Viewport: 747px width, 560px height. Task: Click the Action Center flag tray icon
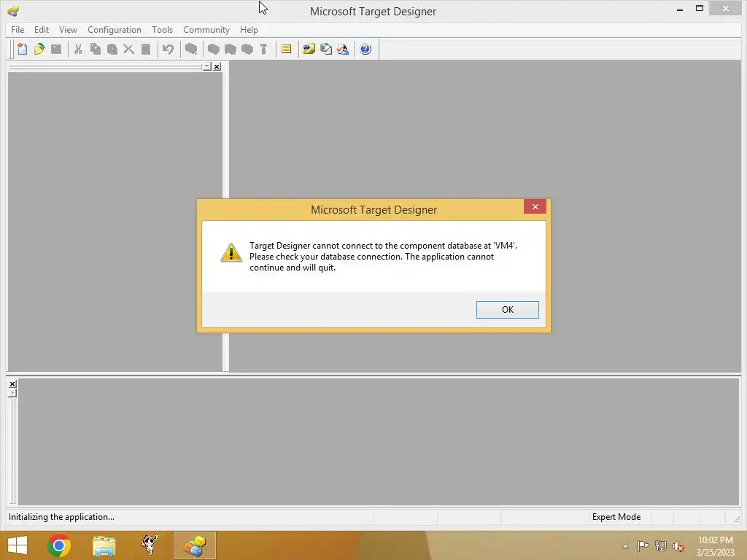tap(643, 546)
